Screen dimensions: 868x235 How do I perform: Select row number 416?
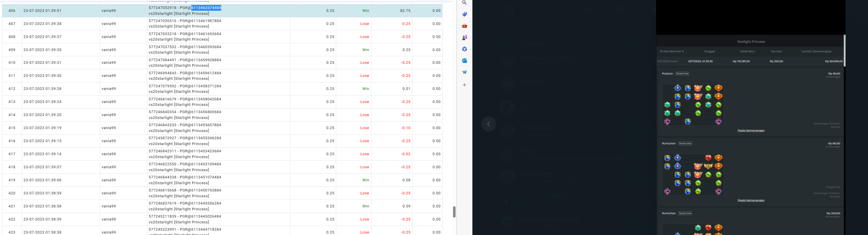[x=12, y=141]
